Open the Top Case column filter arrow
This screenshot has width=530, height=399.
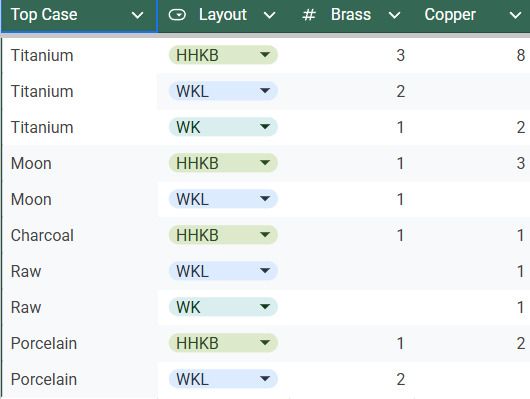tap(137, 15)
